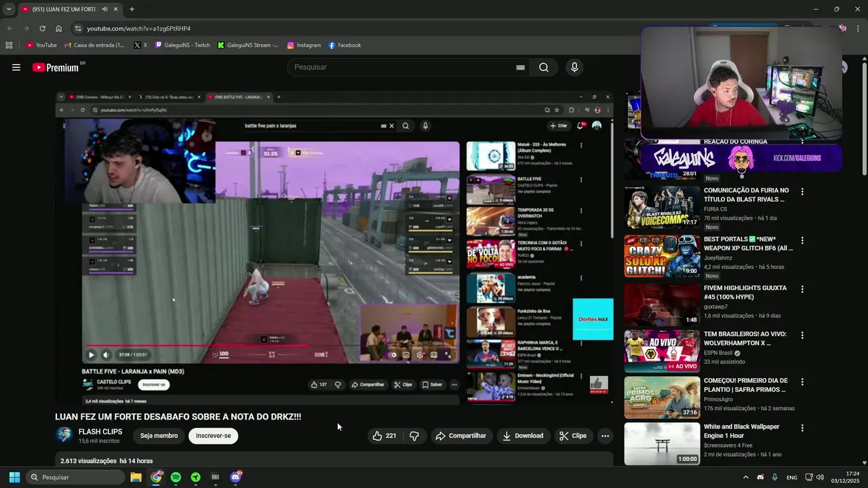Open the volume speaker icon in system tray
Viewport: 868px width, 488px height.
[820, 477]
